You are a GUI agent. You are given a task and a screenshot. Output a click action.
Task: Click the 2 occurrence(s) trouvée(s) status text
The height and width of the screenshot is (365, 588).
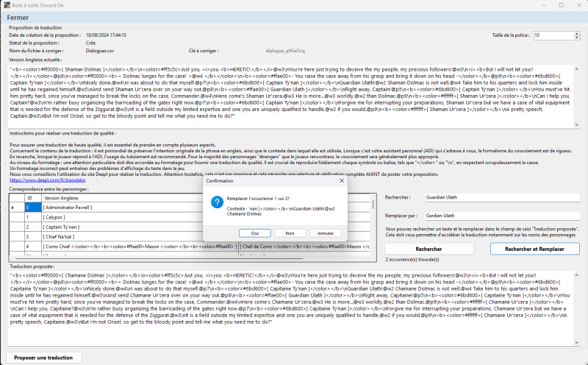(x=412, y=260)
